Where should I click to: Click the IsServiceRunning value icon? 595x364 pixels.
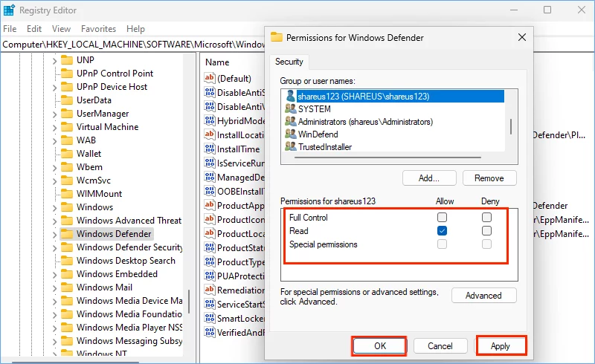(x=210, y=163)
